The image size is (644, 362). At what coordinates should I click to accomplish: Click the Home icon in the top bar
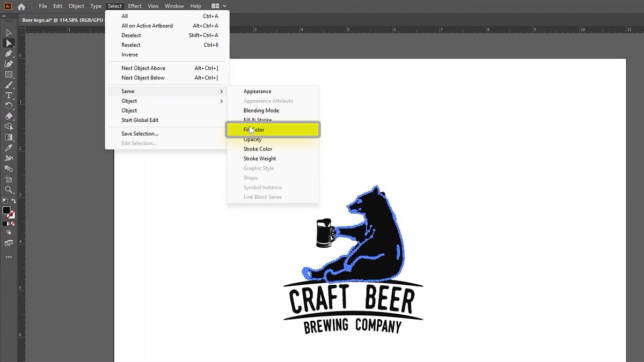coord(20,6)
